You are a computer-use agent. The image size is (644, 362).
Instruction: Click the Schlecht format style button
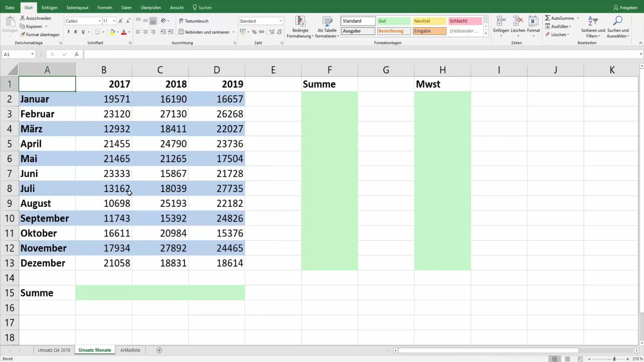pyautogui.click(x=465, y=21)
